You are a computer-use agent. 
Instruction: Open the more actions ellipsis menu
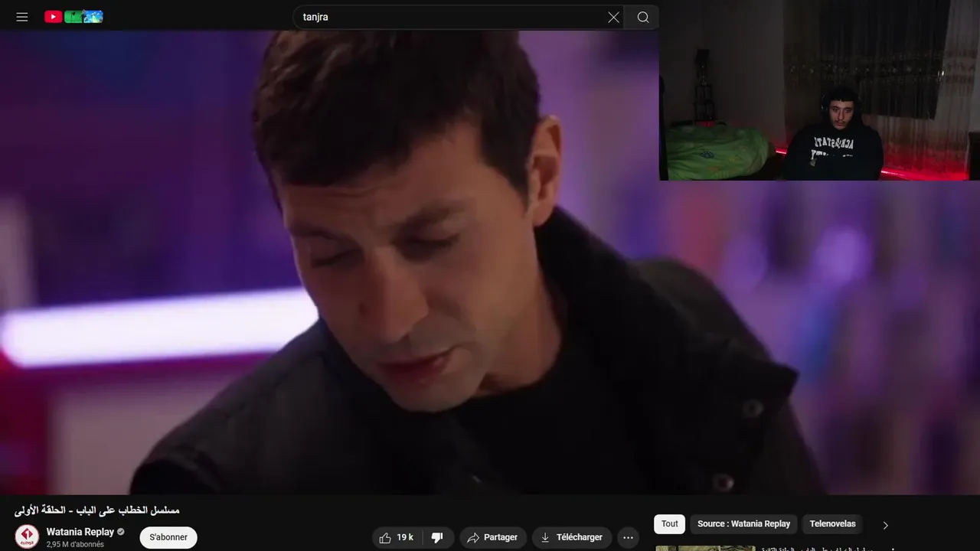click(628, 537)
